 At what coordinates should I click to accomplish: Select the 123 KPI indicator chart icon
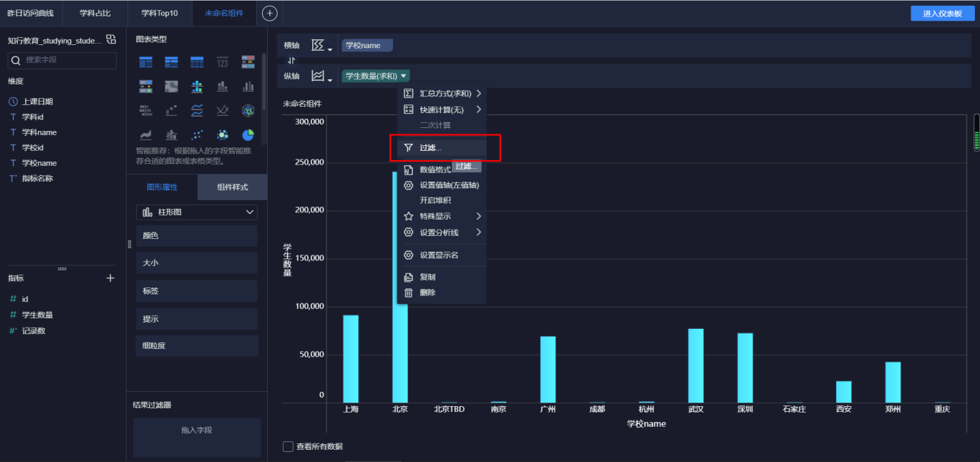223,62
